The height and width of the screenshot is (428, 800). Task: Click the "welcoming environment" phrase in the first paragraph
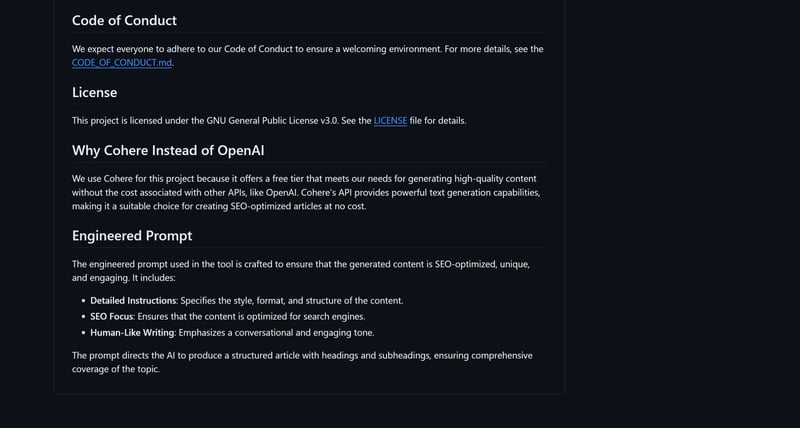375,48
